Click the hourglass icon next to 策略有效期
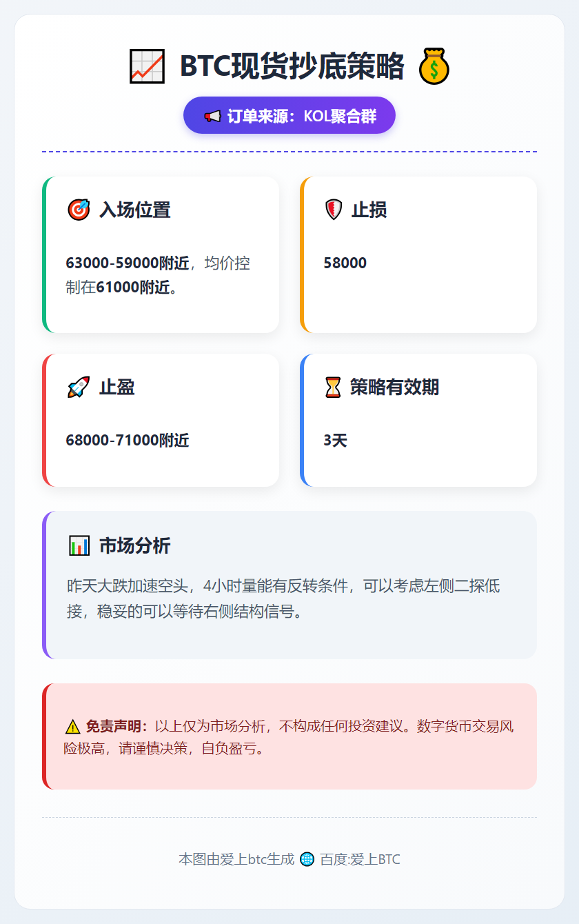This screenshot has width=579, height=924. (333, 388)
